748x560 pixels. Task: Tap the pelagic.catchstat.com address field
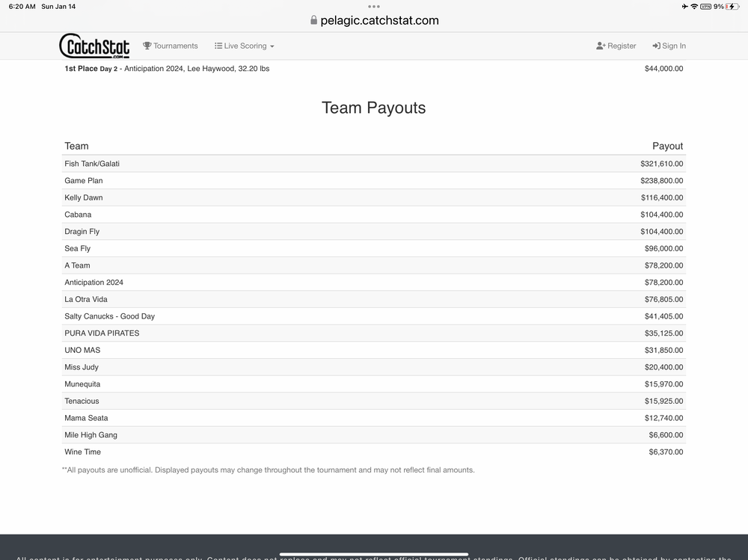coord(379,21)
